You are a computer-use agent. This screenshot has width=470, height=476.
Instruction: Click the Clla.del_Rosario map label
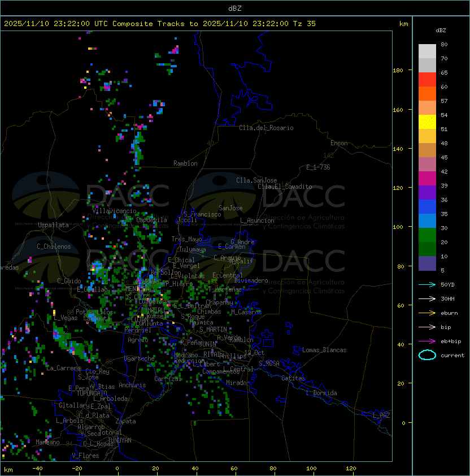point(266,128)
